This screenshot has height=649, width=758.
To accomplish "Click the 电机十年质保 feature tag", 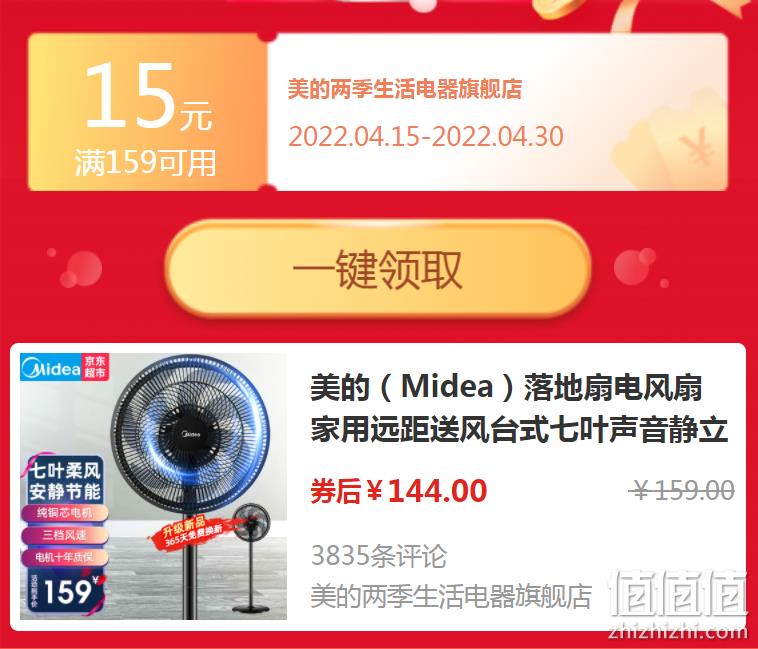I will pyautogui.click(x=65, y=557).
